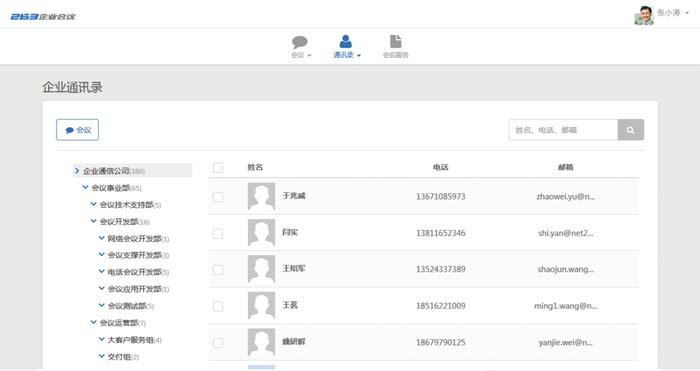Click the user profile photo at top right

[x=644, y=15]
